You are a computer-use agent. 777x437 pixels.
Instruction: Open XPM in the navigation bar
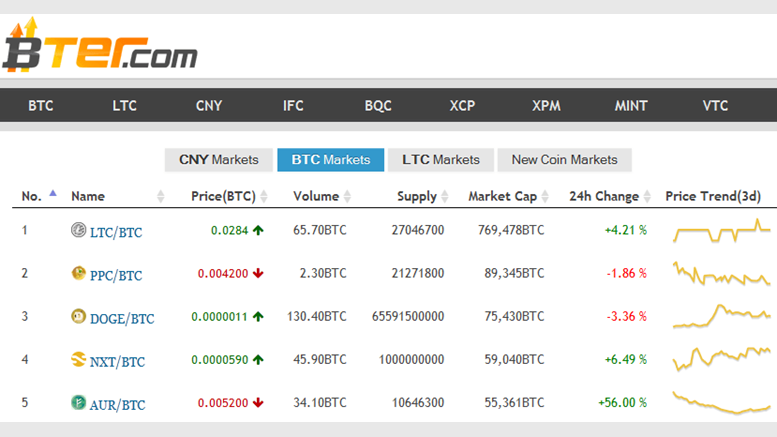[x=547, y=106]
